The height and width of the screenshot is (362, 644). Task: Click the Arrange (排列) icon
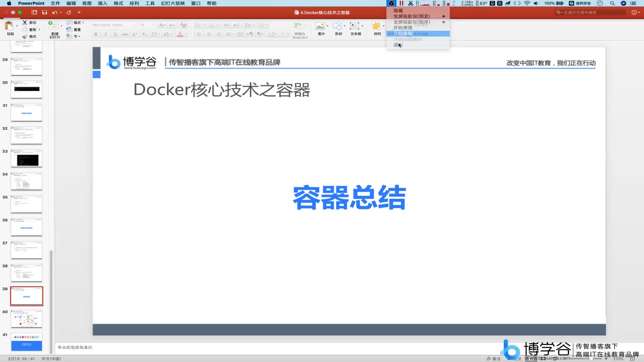pyautogui.click(x=376, y=26)
